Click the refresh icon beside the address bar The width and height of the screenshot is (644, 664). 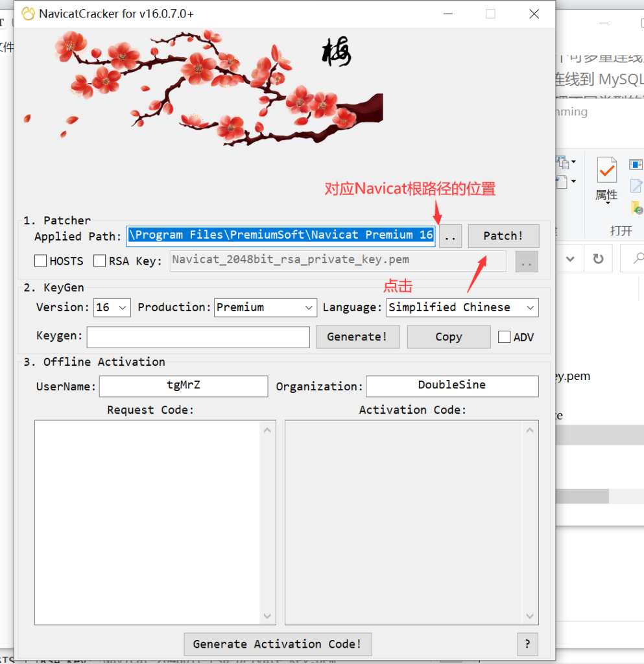pos(599,259)
